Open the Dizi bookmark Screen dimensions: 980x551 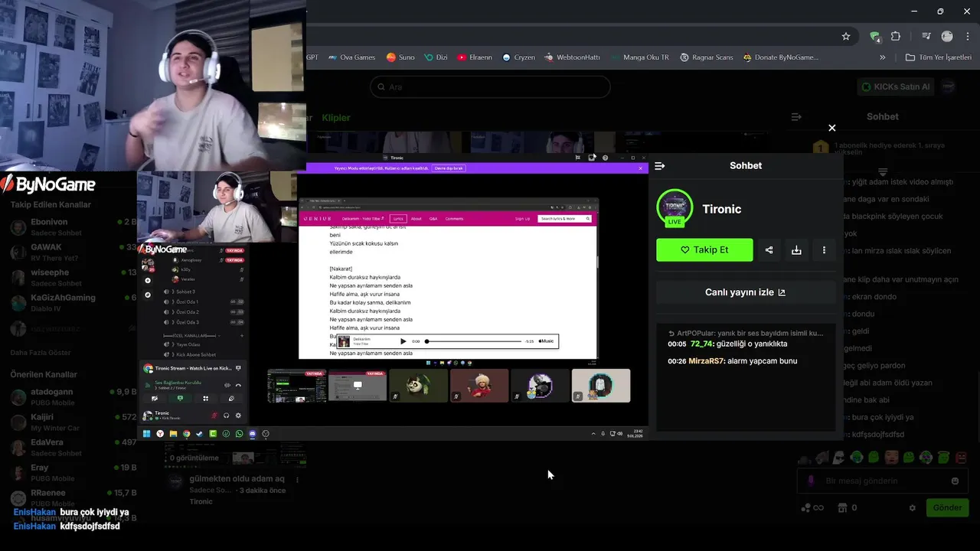coord(436,57)
